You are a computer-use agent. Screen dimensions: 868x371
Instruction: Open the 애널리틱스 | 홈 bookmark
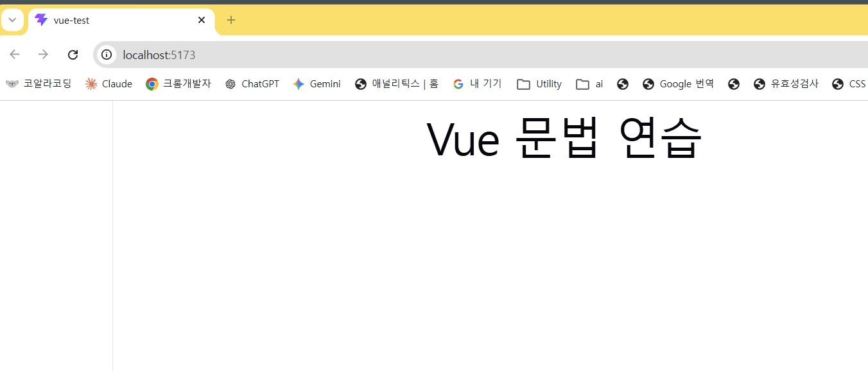pos(397,84)
